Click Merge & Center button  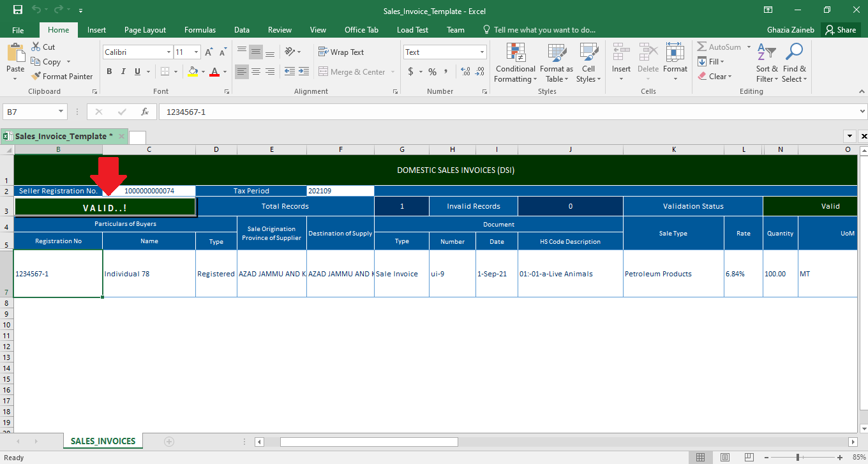coord(352,71)
